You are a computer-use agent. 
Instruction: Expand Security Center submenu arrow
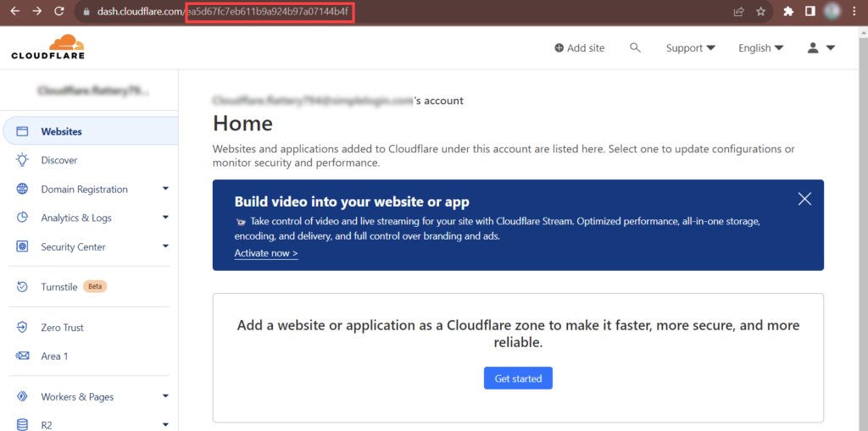[165, 246]
